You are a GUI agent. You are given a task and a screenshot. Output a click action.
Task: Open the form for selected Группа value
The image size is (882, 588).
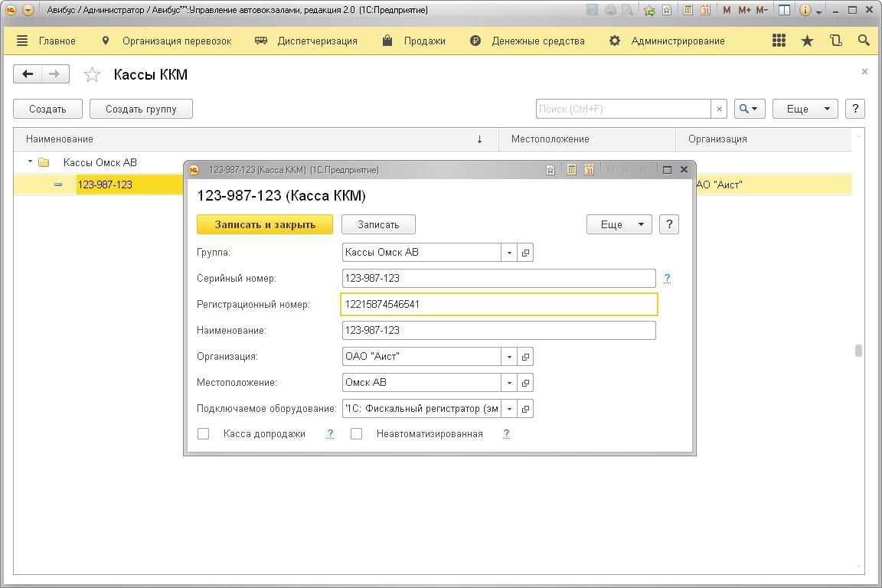click(x=526, y=253)
